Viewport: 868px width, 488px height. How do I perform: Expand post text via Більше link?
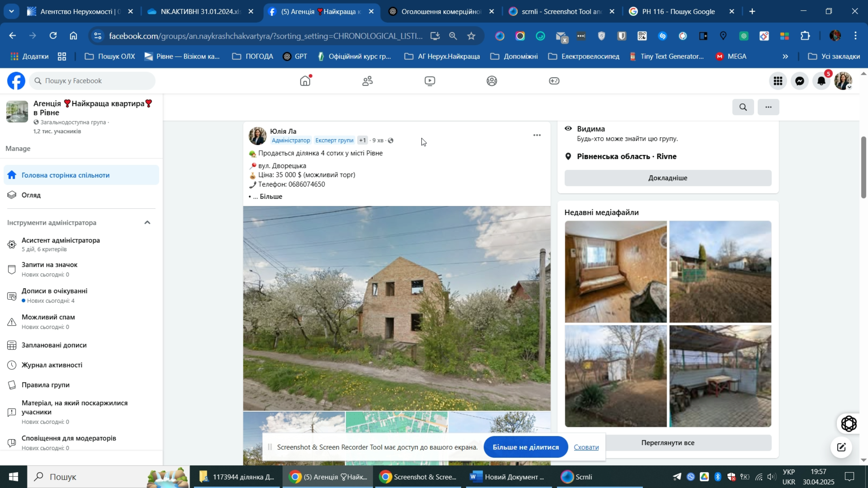coord(271,197)
